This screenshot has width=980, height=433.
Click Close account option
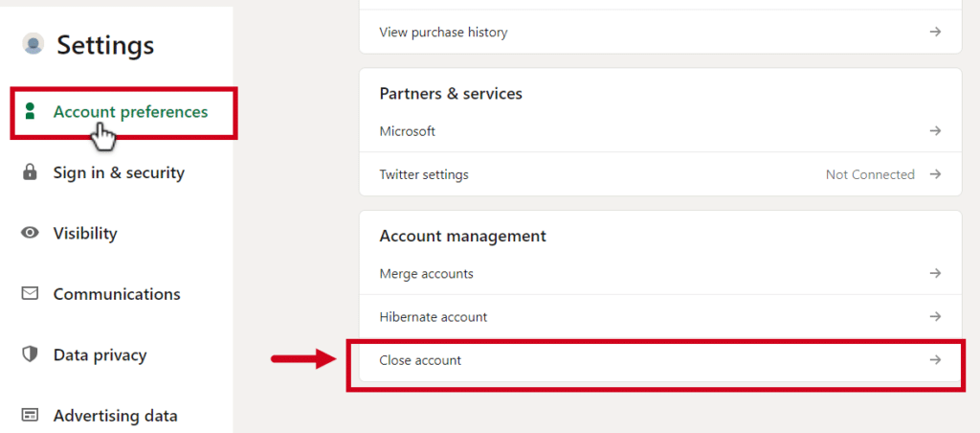pyautogui.click(x=421, y=360)
